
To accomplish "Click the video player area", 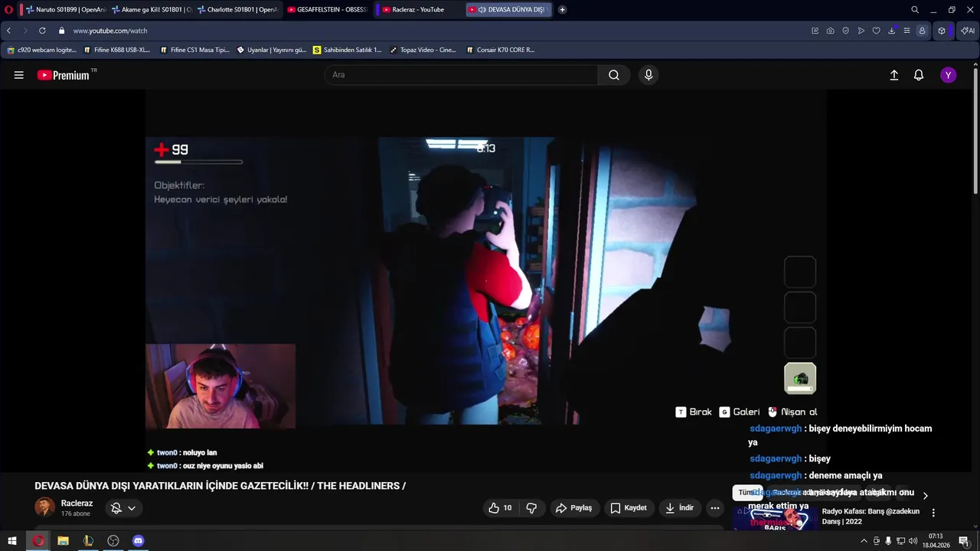I will click(x=486, y=281).
